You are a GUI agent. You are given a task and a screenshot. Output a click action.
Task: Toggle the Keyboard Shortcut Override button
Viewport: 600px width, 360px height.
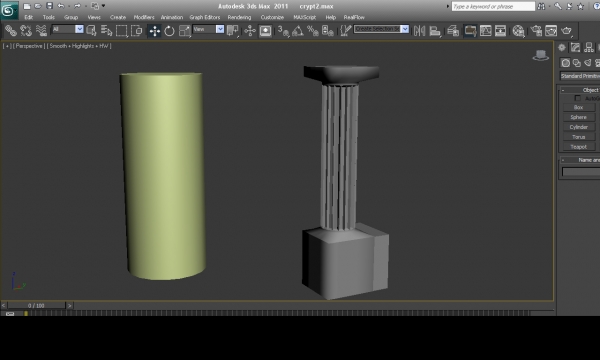pyautogui.click(x=265, y=31)
